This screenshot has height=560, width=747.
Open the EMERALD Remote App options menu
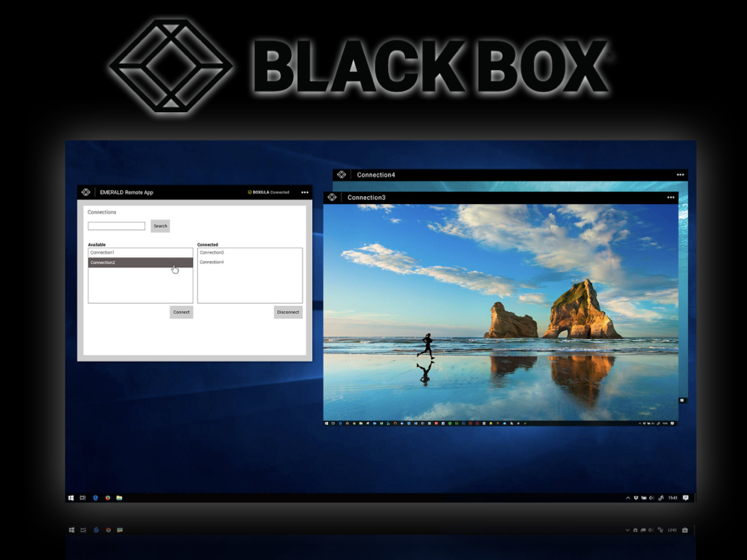tap(305, 192)
